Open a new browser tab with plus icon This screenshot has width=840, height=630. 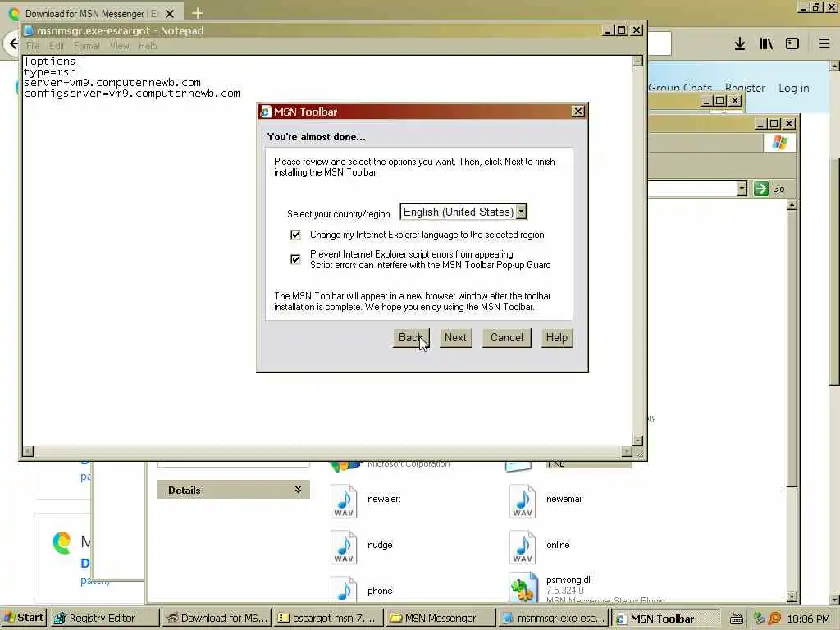click(x=197, y=13)
